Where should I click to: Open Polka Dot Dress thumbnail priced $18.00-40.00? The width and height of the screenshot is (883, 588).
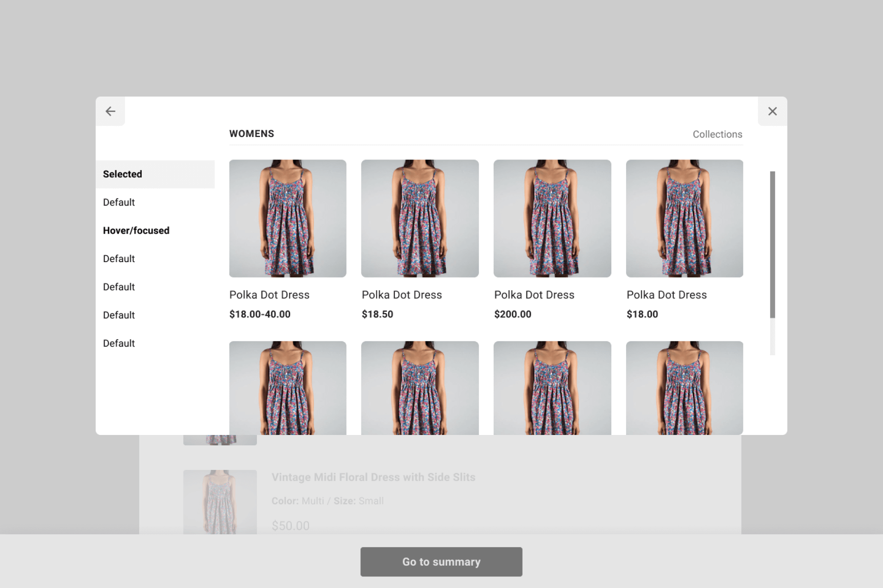288,219
